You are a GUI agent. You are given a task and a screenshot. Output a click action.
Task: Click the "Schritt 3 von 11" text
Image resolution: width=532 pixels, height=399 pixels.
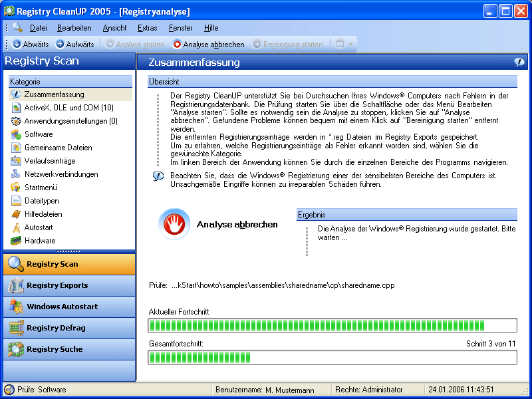(x=491, y=344)
